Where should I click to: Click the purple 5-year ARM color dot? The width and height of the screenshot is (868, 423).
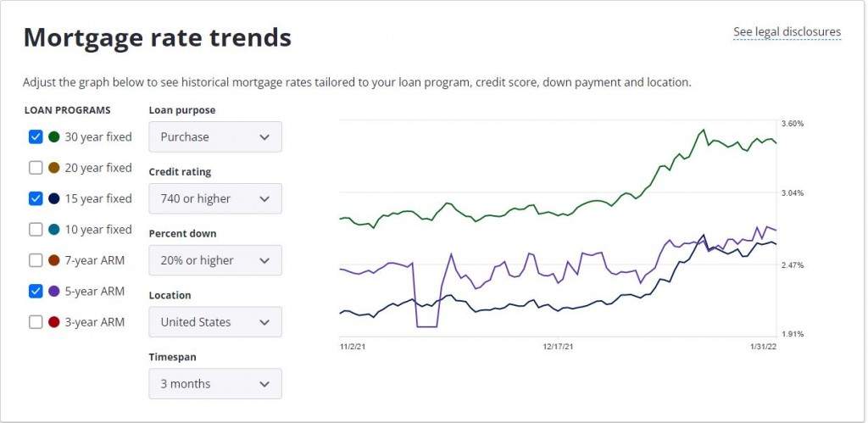54,291
